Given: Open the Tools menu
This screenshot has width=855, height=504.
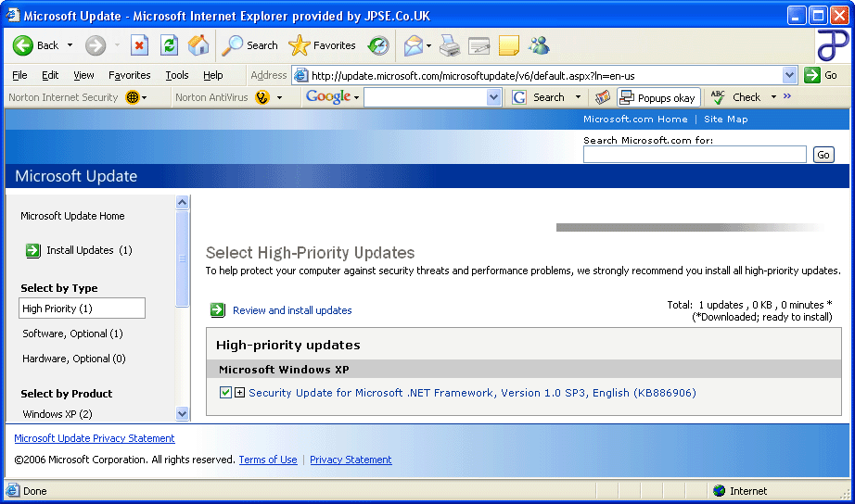Looking at the screenshot, I should [x=177, y=75].
